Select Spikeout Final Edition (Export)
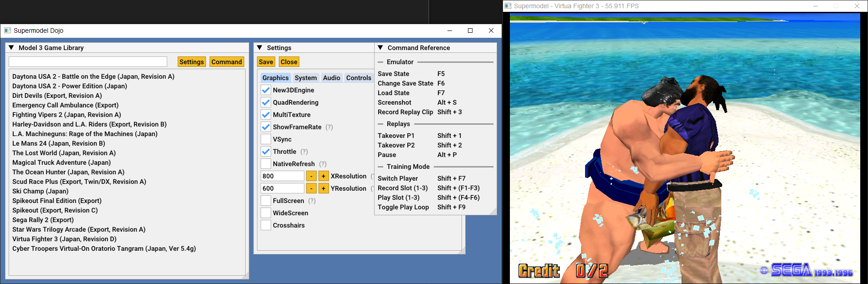This screenshot has width=868, height=284. point(57,201)
